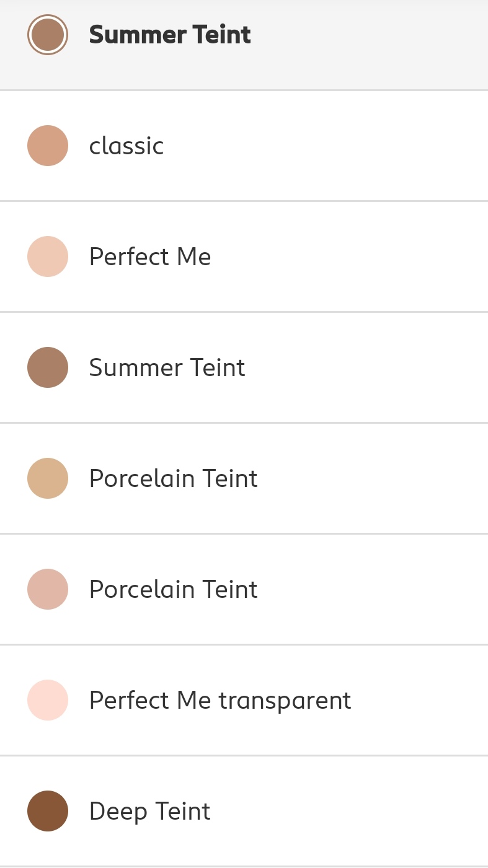
Task: Select the non-bold Summer Teint list label
Action: (167, 367)
